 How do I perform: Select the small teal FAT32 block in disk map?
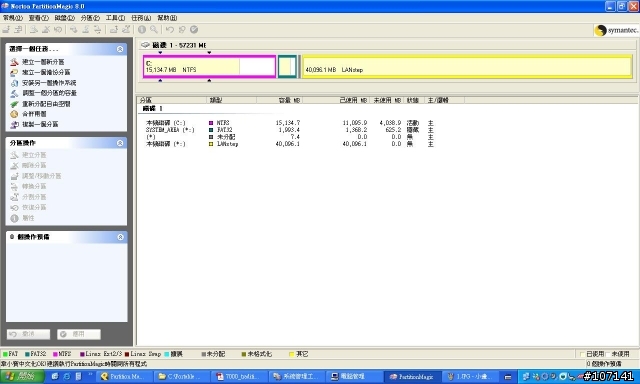(x=287, y=67)
